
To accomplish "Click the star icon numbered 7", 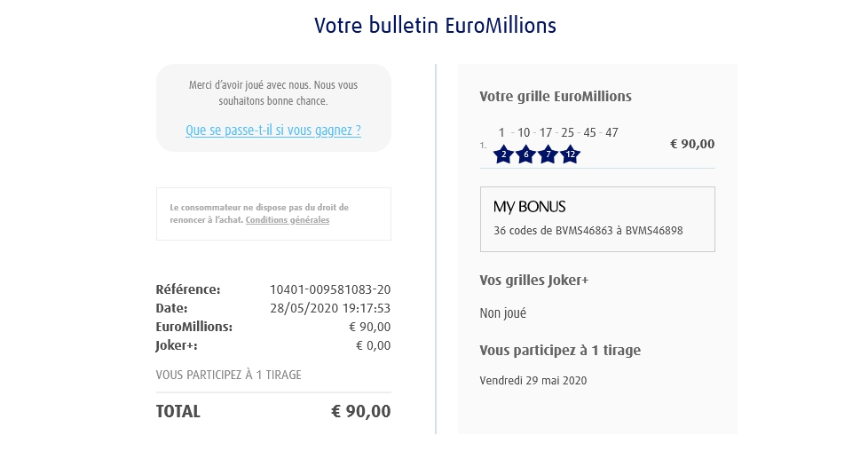I will [548, 154].
